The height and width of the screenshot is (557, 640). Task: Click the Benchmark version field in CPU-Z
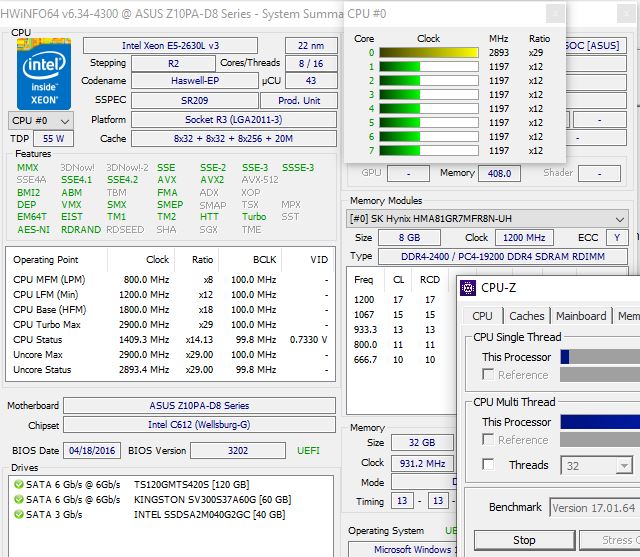click(x=595, y=508)
